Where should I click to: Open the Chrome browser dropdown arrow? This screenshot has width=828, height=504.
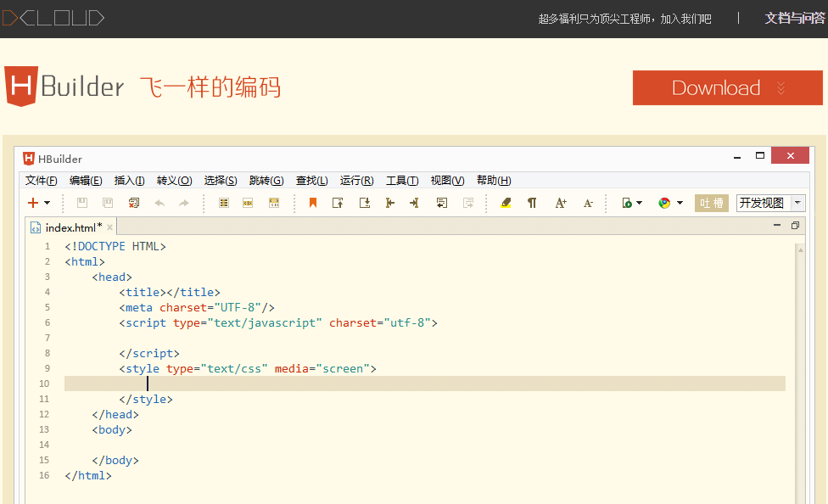click(x=680, y=203)
